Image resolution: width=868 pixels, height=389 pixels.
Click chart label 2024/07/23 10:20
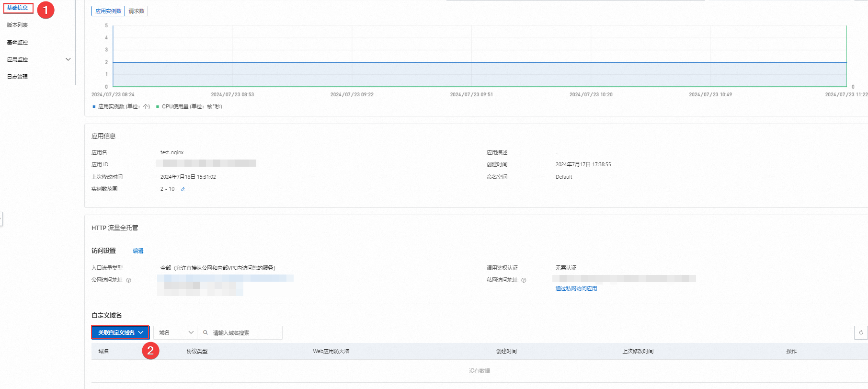pos(591,95)
